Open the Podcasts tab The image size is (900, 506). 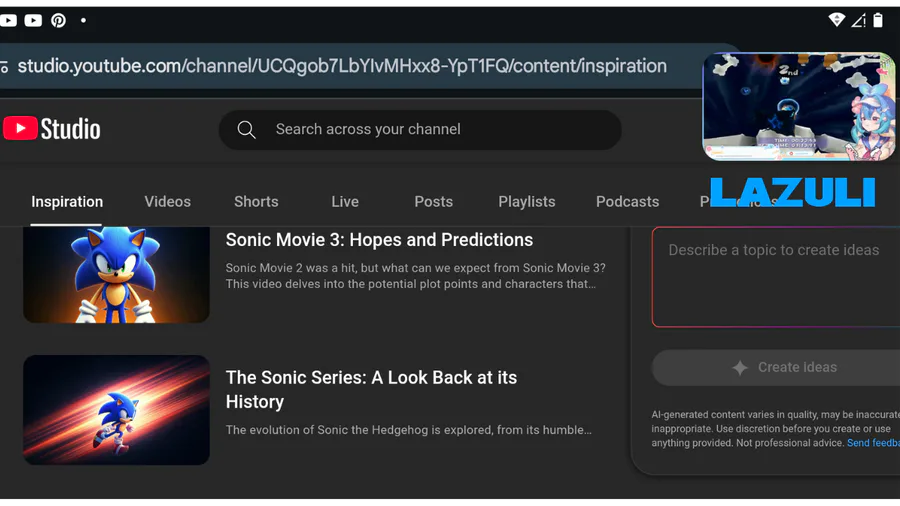627,202
